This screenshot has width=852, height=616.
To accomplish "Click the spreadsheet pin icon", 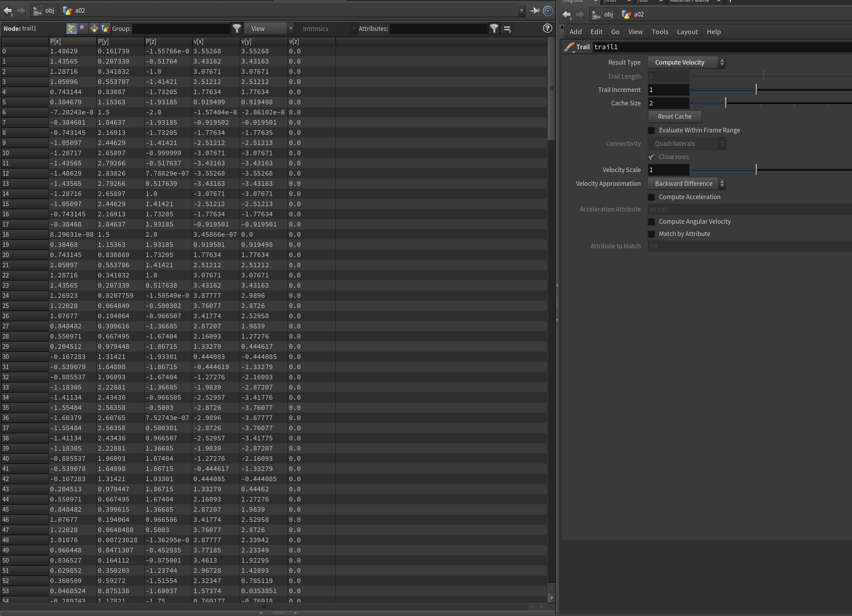I will pos(535,11).
